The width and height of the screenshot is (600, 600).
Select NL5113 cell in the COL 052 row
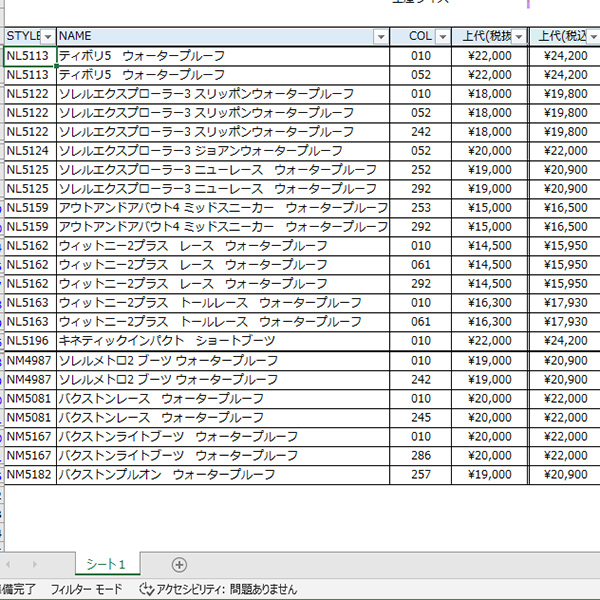tap(30, 75)
